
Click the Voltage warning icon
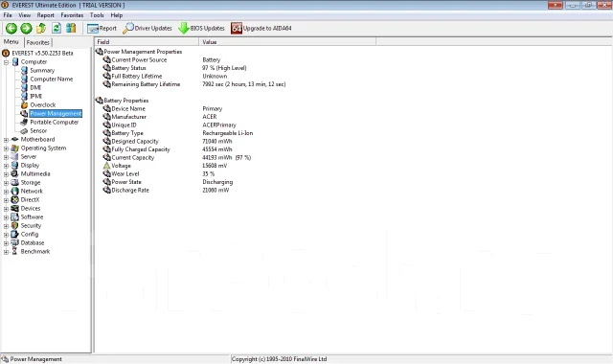tap(106, 166)
